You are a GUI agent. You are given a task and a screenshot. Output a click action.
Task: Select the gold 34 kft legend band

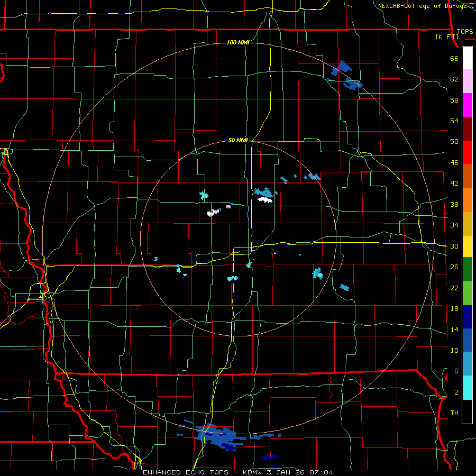(467, 224)
